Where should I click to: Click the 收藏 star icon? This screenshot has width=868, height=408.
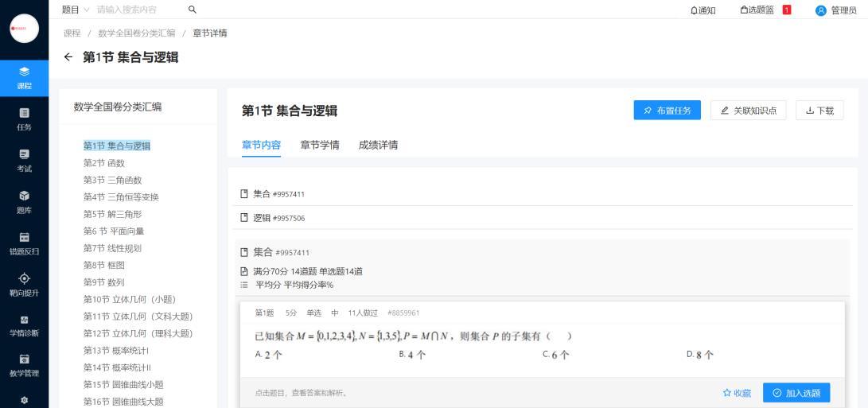(727, 393)
